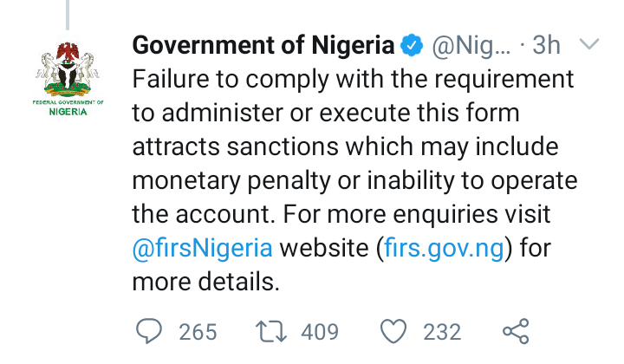The image size is (624, 364).
Task: Click the reply speech bubble icon
Action: pyautogui.click(x=151, y=331)
